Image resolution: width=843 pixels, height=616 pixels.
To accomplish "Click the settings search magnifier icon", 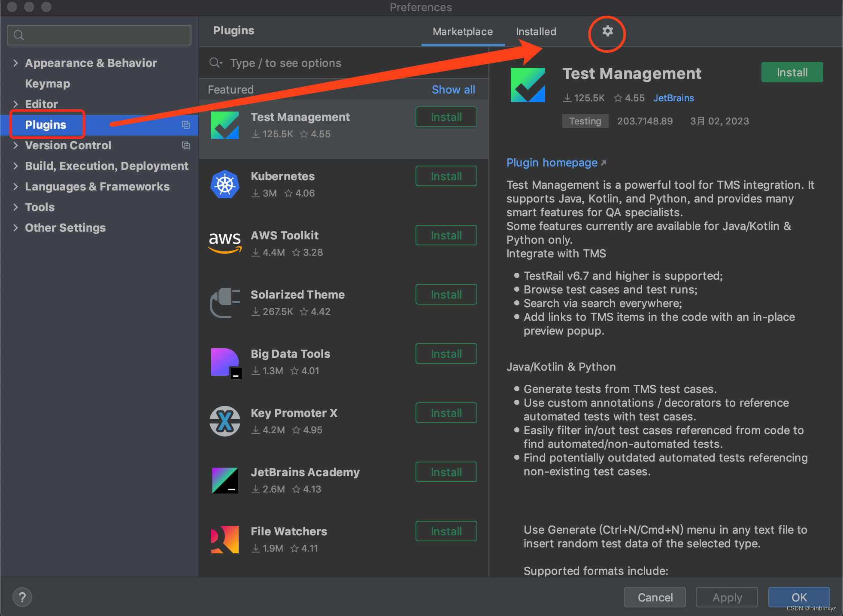I will 18,35.
